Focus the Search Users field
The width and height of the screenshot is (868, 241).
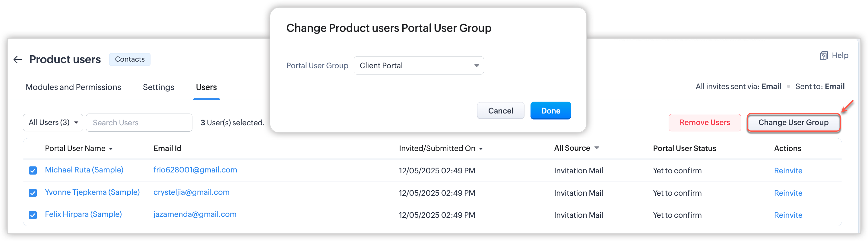[x=139, y=123]
